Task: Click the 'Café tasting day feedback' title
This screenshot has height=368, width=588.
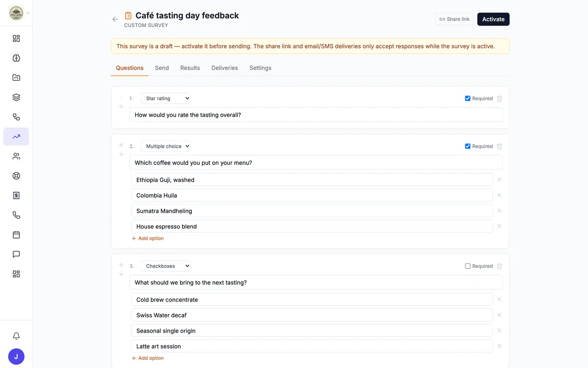Action: pos(187,15)
